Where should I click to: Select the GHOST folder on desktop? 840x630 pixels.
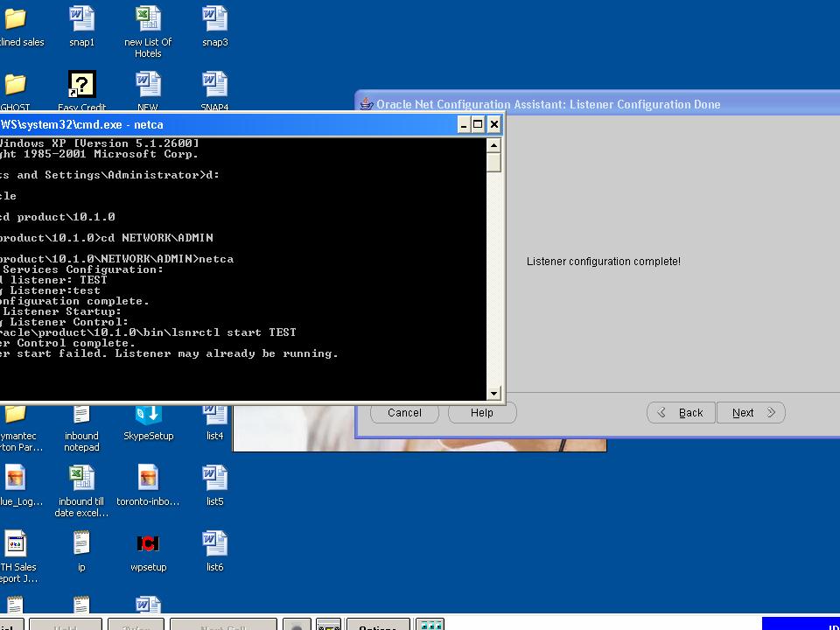pos(16,85)
